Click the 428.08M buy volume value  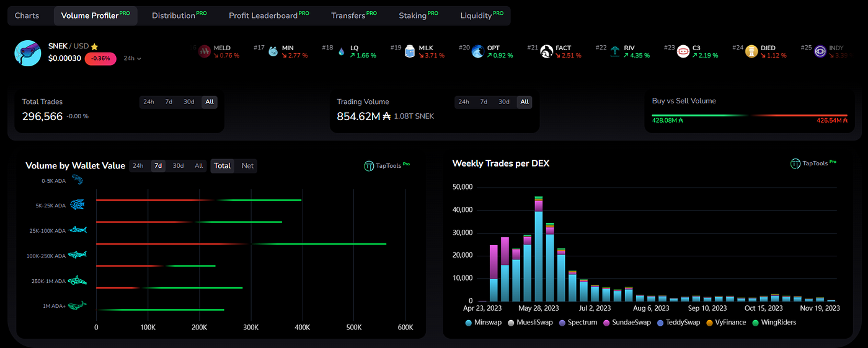[x=667, y=121]
